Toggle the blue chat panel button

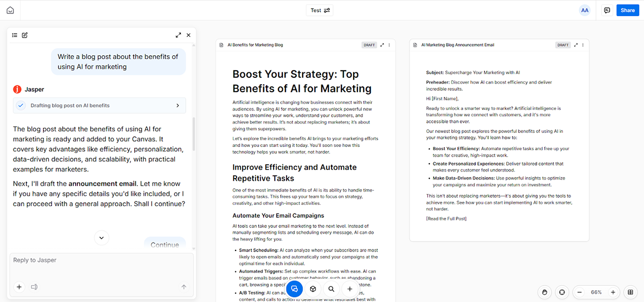coord(294,289)
